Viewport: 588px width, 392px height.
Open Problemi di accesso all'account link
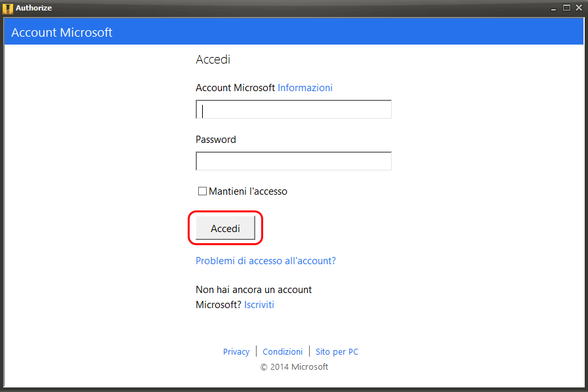[266, 261]
